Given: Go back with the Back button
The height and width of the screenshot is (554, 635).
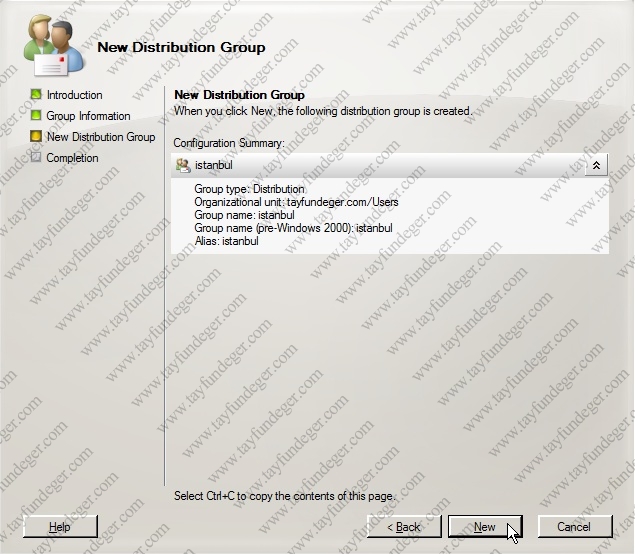Looking at the screenshot, I should [404, 526].
